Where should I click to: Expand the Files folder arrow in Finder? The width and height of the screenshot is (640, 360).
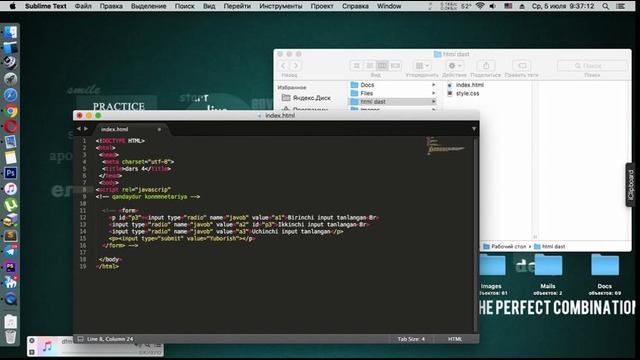(433, 93)
